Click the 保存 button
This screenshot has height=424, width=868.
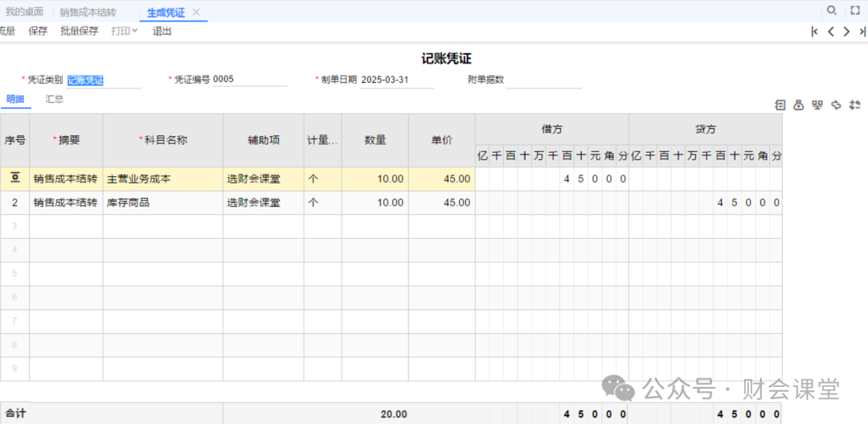[x=38, y=31]
